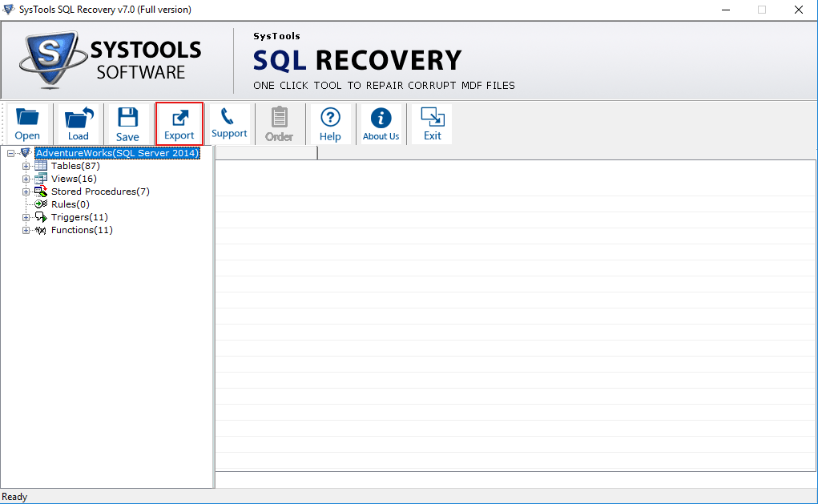Select AdventureWorks(SQL Server 2014) database
This screenshot has width=818, height=504.
[118, 153]
